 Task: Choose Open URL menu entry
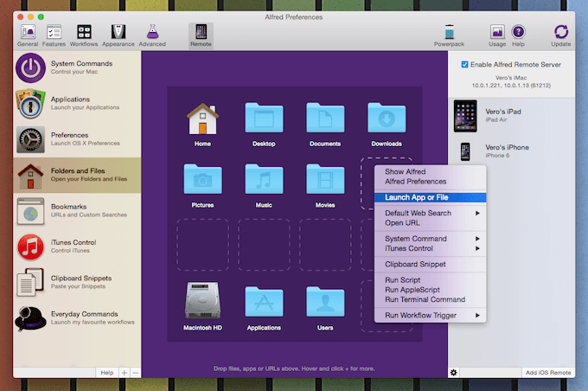click(x=430, y=223)
